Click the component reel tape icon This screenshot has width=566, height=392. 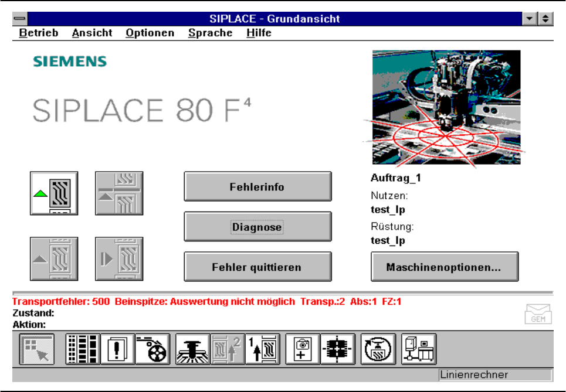(152, 349)
